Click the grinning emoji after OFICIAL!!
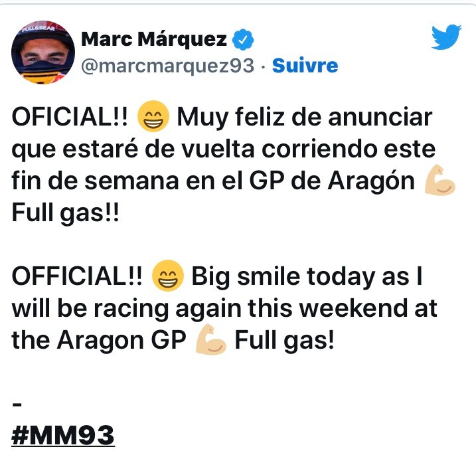Viewport: 476px width, 451px height. click(153, 116)
